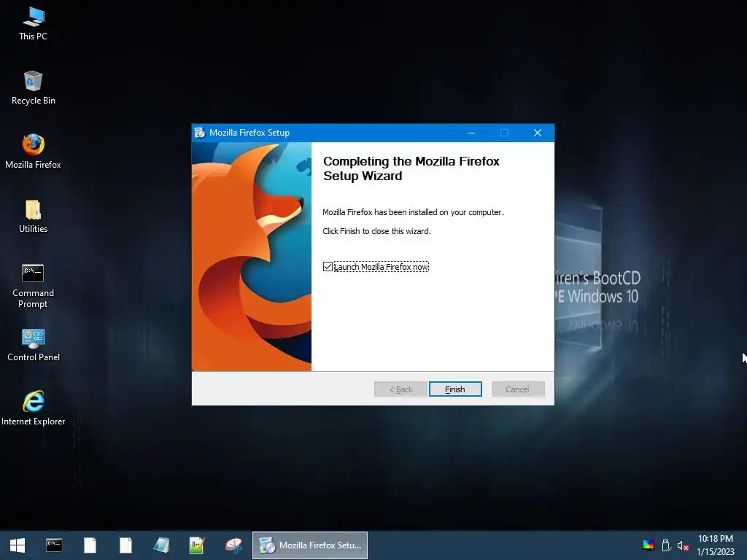This screenshot has width=747, height=560.
Task: Select Control Panel desktop icon
Action: coord(34,345)
